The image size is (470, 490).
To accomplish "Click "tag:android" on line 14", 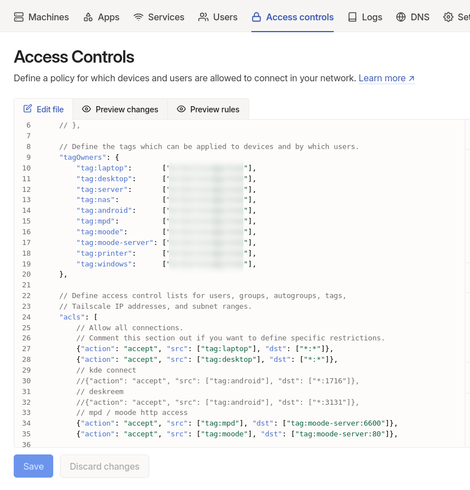I will tap(104, 210).
